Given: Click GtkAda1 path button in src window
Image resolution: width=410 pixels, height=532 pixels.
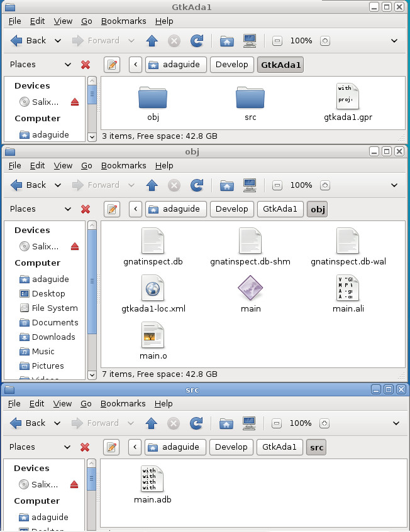Looking at the screenshot, I should [279, 447].
